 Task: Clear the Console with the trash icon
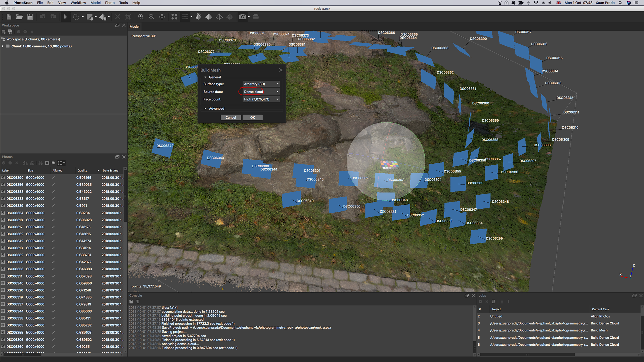coord(138,302)
